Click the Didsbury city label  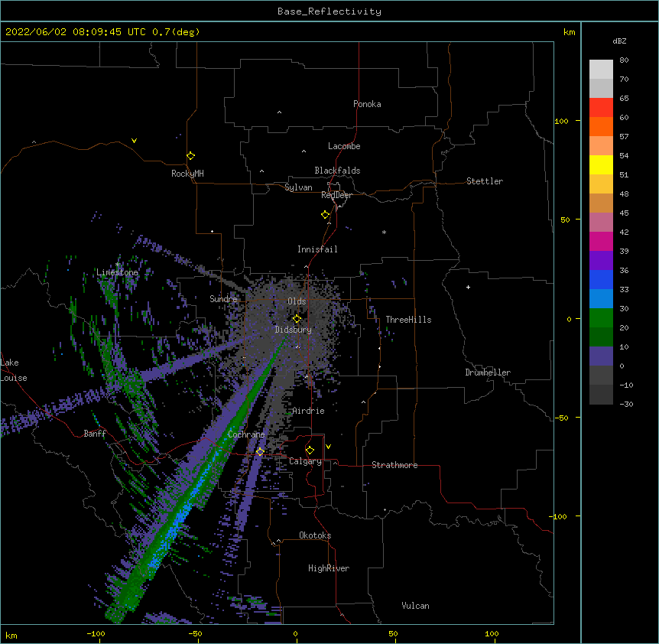(x=294, y=330)
